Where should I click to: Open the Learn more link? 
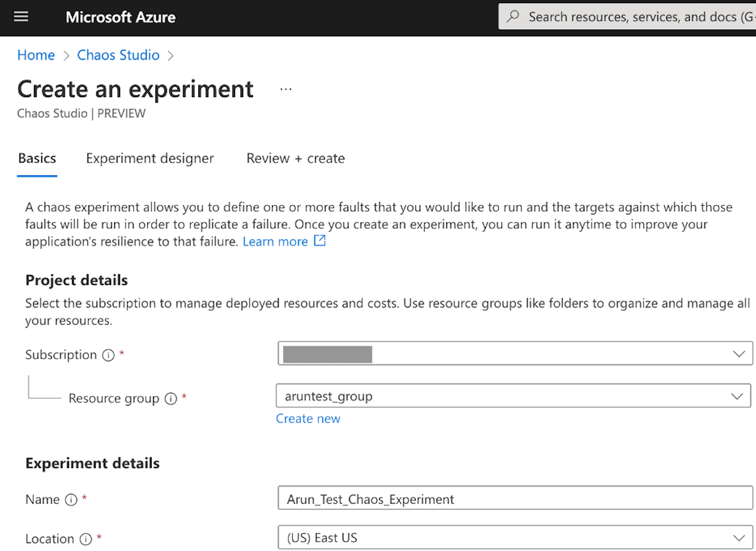pyautogui.click(x=275, y=242)
